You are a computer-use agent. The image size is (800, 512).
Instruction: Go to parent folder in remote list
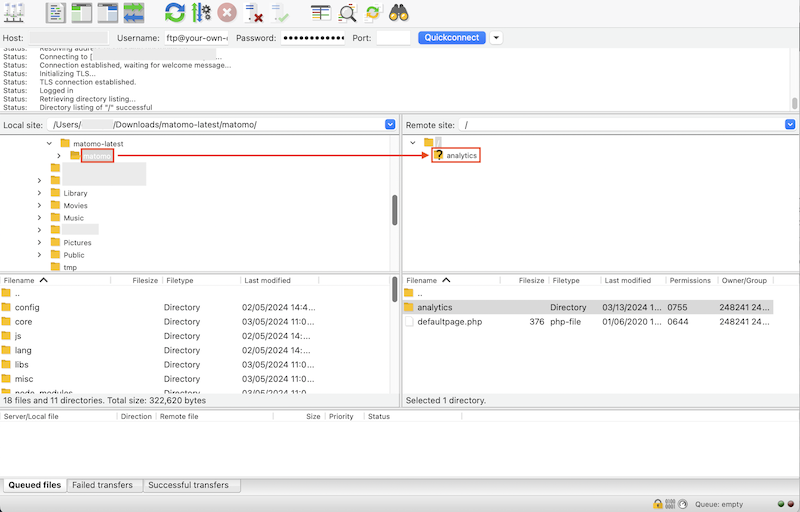click(588, 293)
